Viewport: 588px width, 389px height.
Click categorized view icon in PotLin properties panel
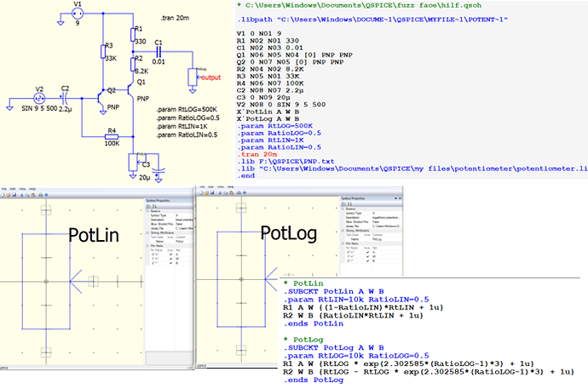(x=148, y=206)
